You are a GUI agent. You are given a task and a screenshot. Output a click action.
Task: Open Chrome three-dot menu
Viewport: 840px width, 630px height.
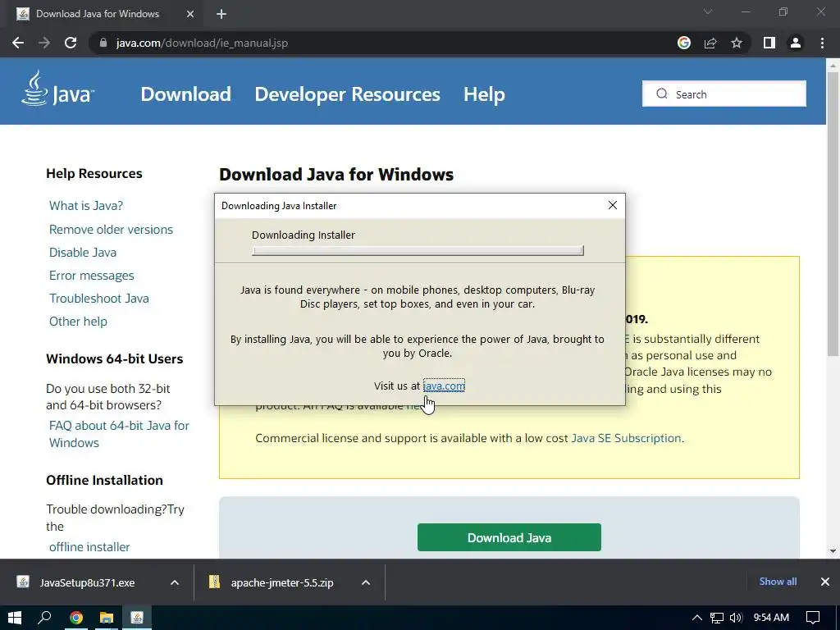click(x=822, y=43)
